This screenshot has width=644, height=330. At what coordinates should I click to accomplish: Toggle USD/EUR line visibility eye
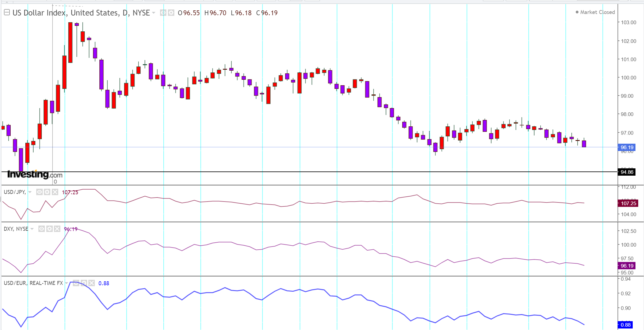tap(76, 283)
